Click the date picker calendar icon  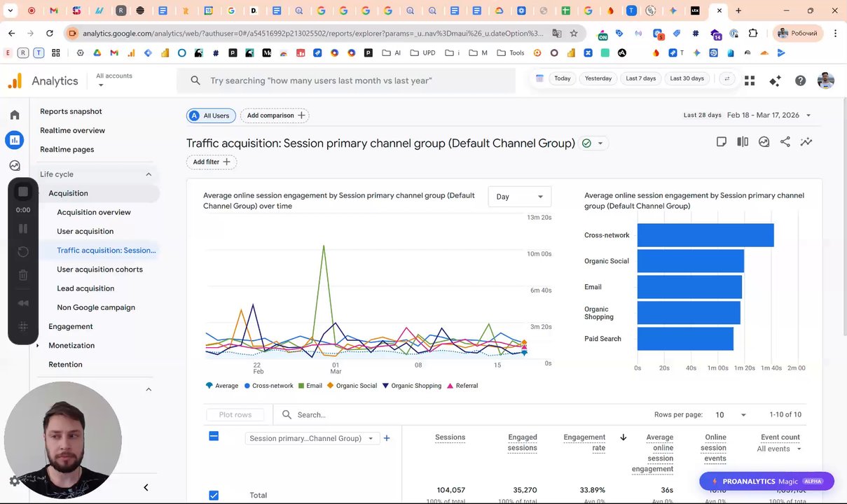point(539,78)
